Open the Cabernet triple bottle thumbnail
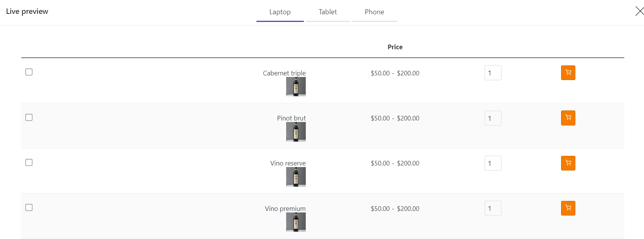This screenshot has width=644, height=239. (x=296, y=87)
